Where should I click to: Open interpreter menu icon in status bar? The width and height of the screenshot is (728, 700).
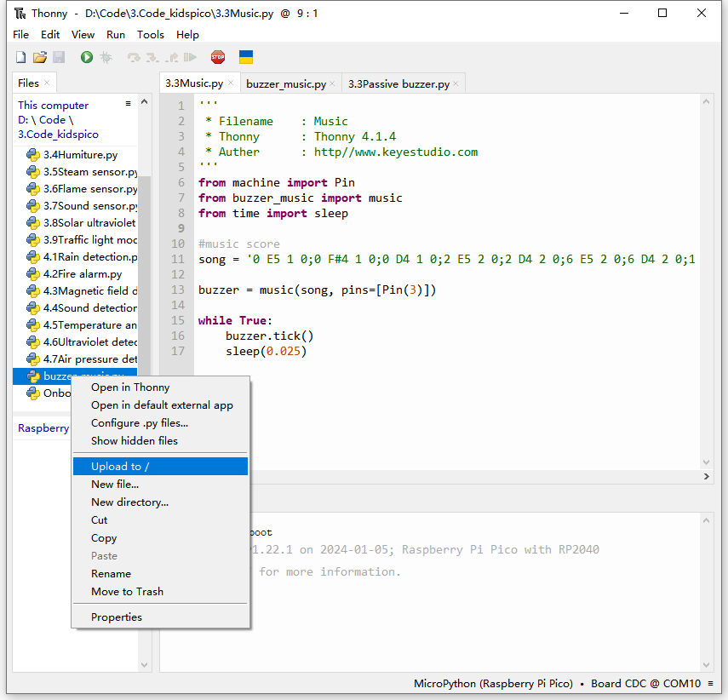[710, 683]
